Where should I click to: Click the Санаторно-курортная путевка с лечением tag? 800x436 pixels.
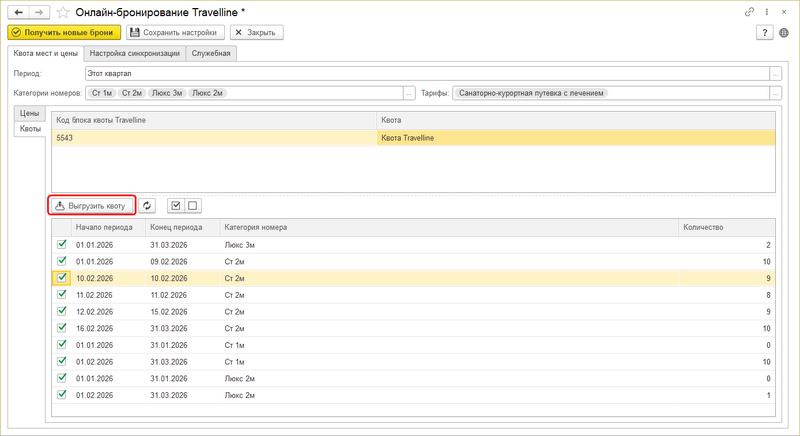[x=531, y=93]
